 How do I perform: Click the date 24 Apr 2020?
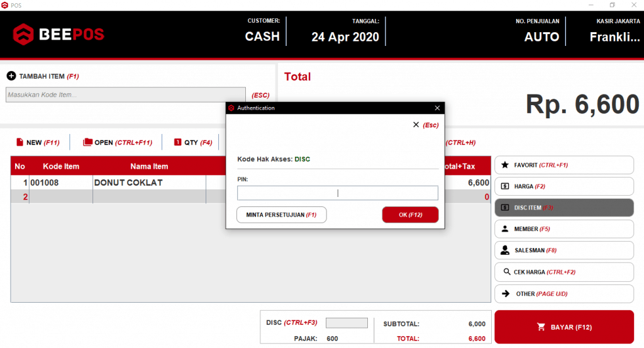tap(345, 37)
